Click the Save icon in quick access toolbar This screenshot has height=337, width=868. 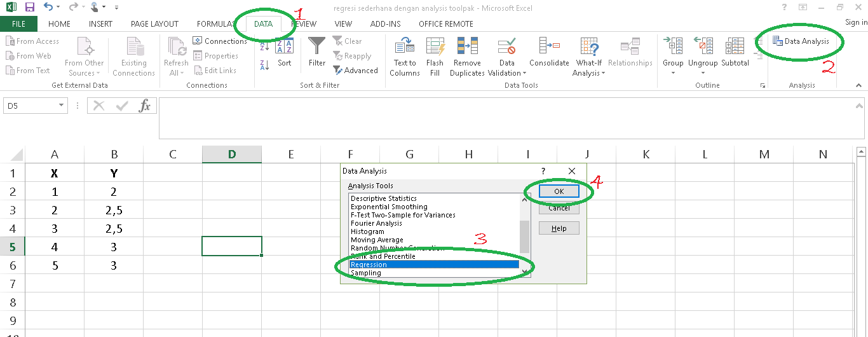click(x=30, y=8)
